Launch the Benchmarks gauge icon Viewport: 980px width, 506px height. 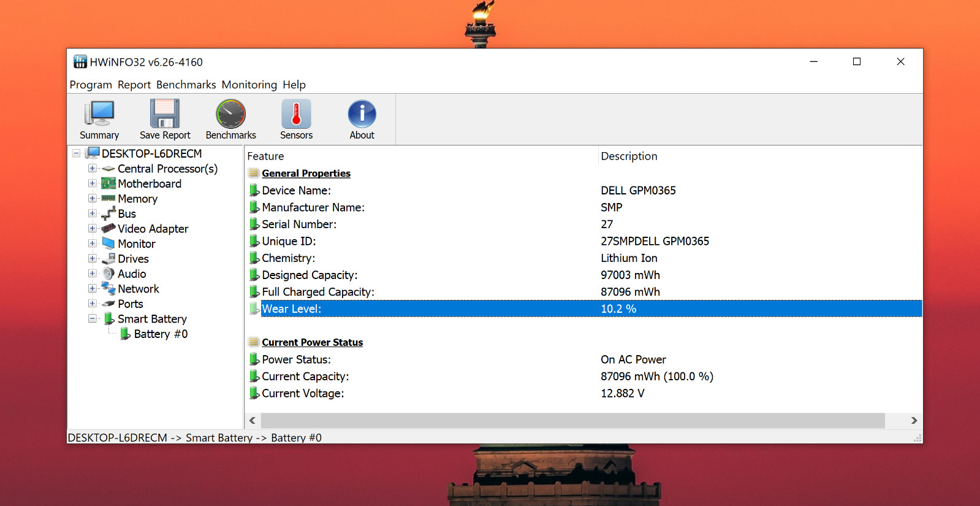pyautogui.click(x=231, y=114)
